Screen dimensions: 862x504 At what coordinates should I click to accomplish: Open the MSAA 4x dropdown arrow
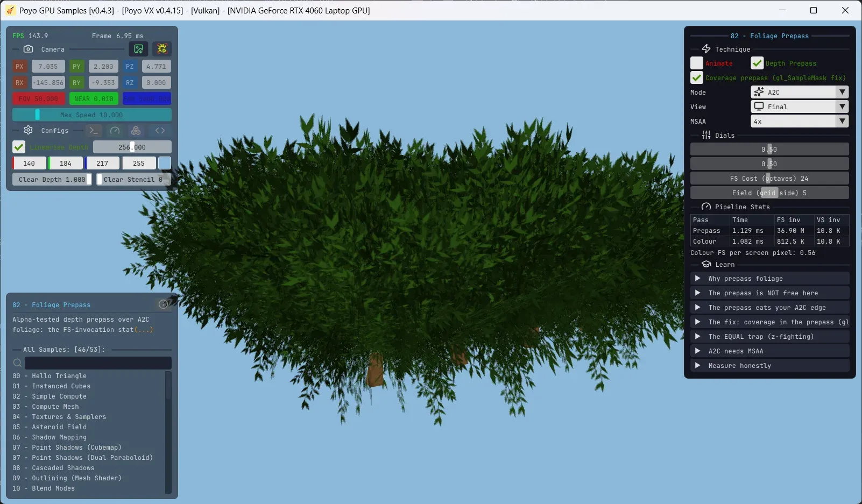pyautogui.click(x=843, y=121)
